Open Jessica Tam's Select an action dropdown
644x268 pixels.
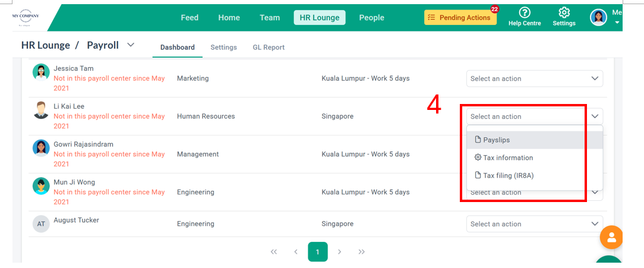534,78
